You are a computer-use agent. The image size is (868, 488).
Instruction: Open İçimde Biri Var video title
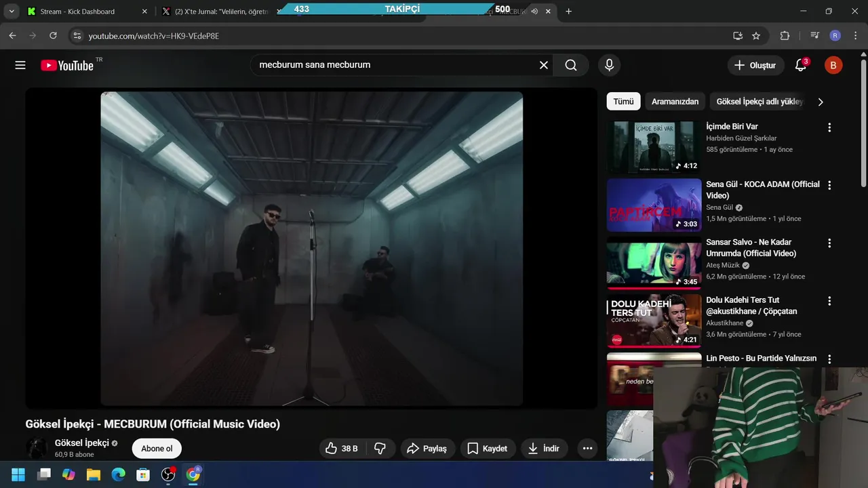[732, 127]
